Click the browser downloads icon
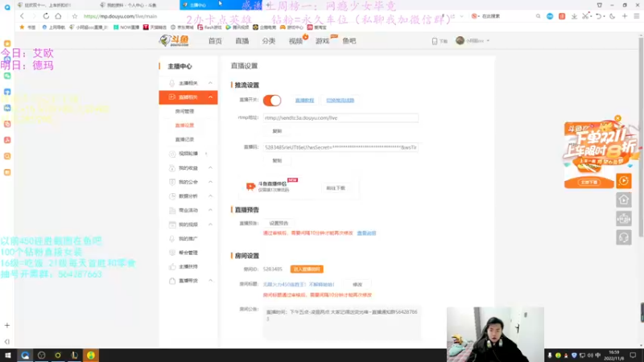 tap(574, 16)
